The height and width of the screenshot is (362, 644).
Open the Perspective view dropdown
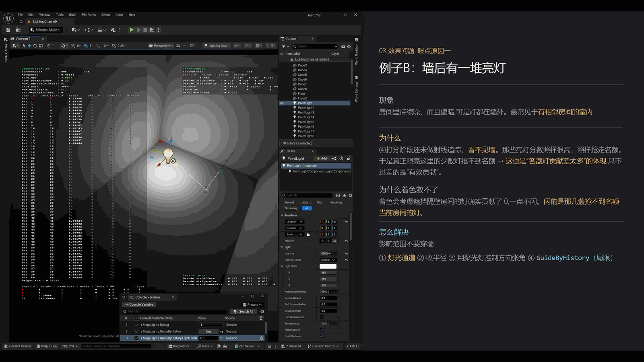(x=161, y=46)
